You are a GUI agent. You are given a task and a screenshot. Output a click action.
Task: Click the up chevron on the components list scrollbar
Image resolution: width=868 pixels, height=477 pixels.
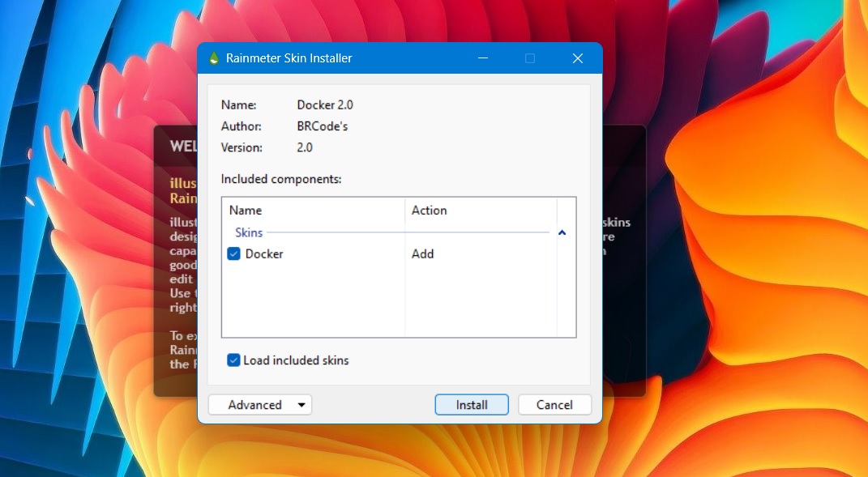(x=562, y=232)
